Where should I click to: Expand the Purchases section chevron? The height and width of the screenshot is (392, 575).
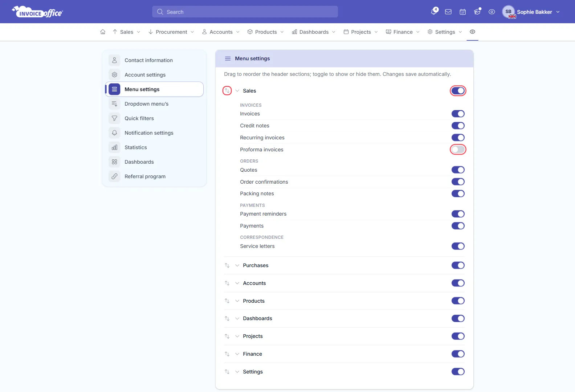[x=237, y=265]
